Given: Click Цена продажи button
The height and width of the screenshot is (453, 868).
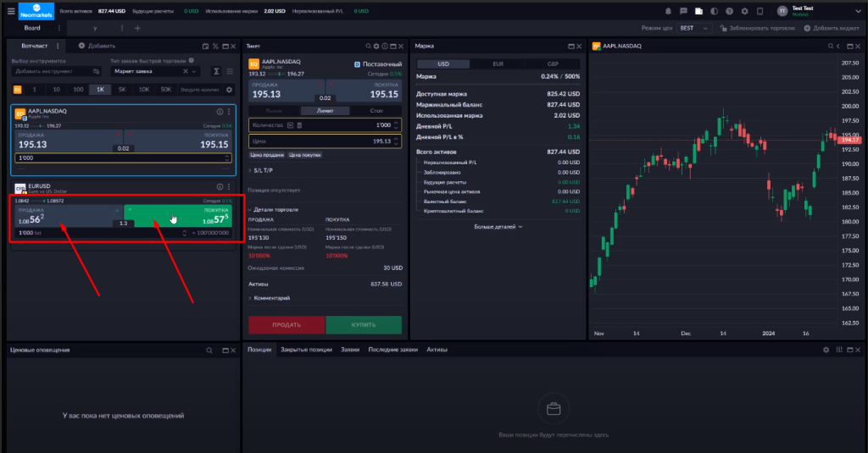Looking at the screenshot, I should pyautogui.click(x=267, y=155).
